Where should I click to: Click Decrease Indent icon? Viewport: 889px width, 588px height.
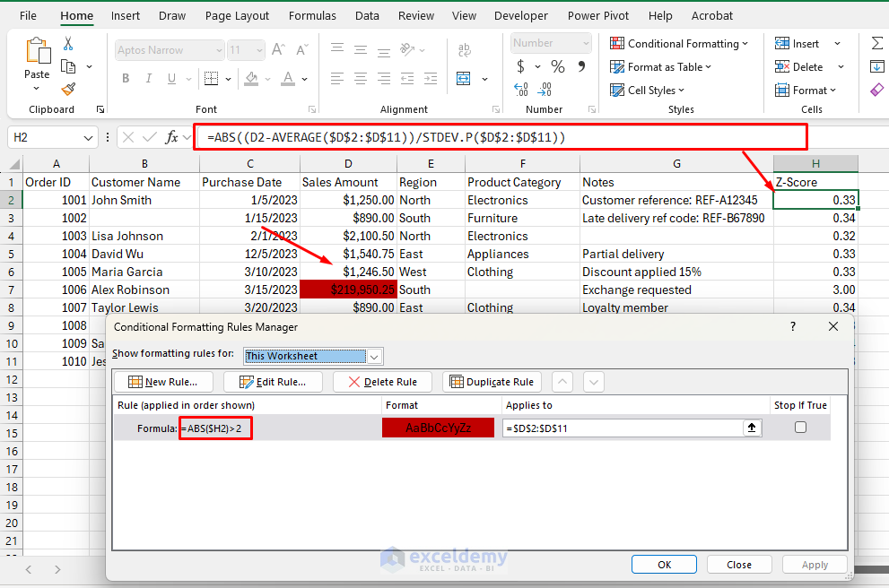coord(407,78)
